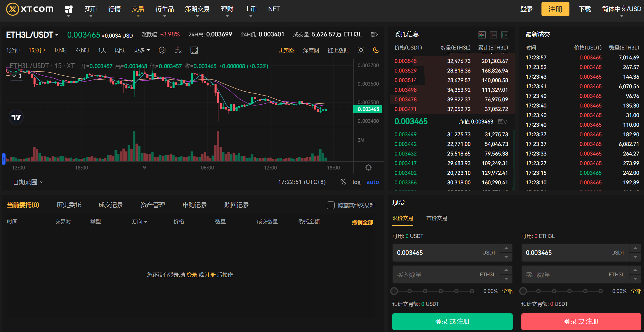The width and height of the screenshot is (644, 332).
Task: Click the XT.com logo
Action: [x=30, y=9]
